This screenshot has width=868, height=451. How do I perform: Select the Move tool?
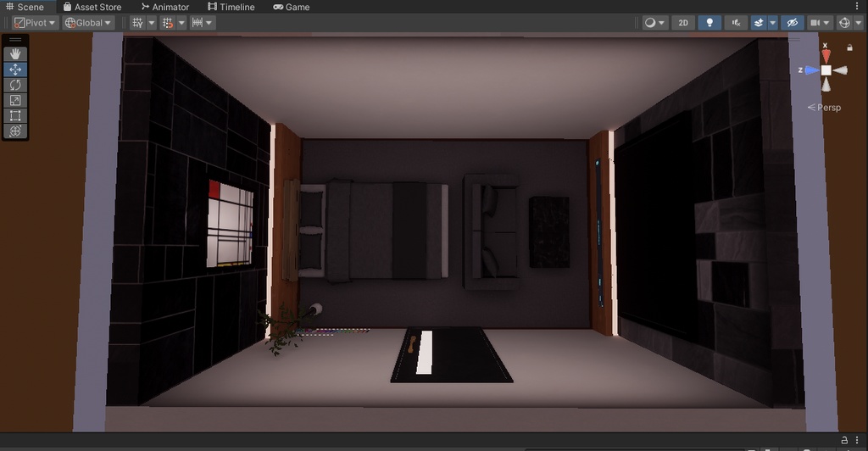(x=15, y=70)
